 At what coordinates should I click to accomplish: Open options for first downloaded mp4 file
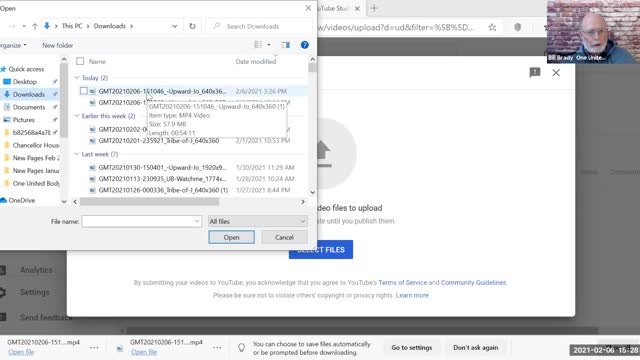(x=94, y=347)
